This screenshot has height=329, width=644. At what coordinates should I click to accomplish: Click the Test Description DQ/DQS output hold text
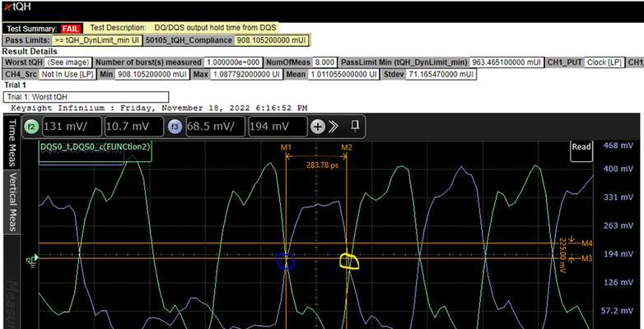[215, 28]
